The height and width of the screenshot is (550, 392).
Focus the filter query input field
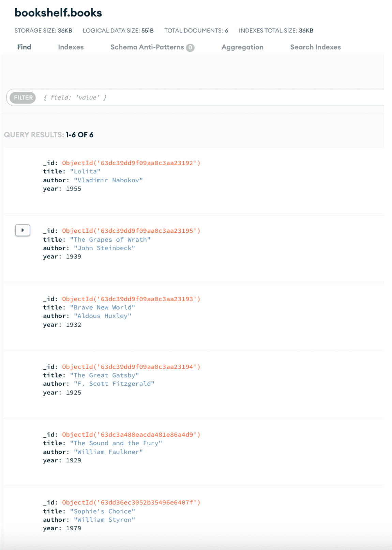(205, 97)
